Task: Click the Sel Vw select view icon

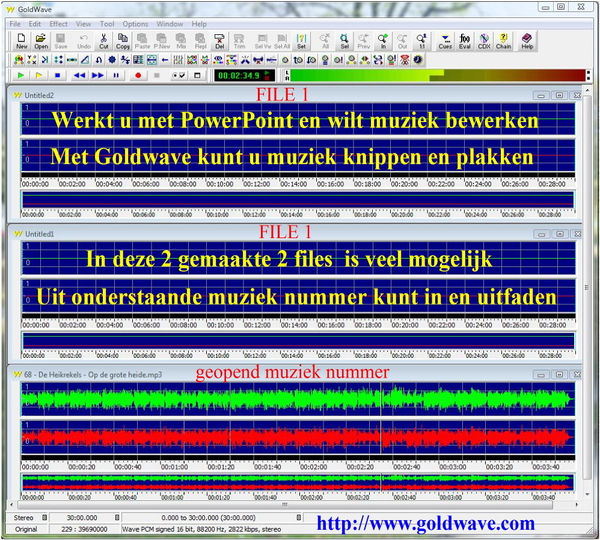Action: point(262,41)
